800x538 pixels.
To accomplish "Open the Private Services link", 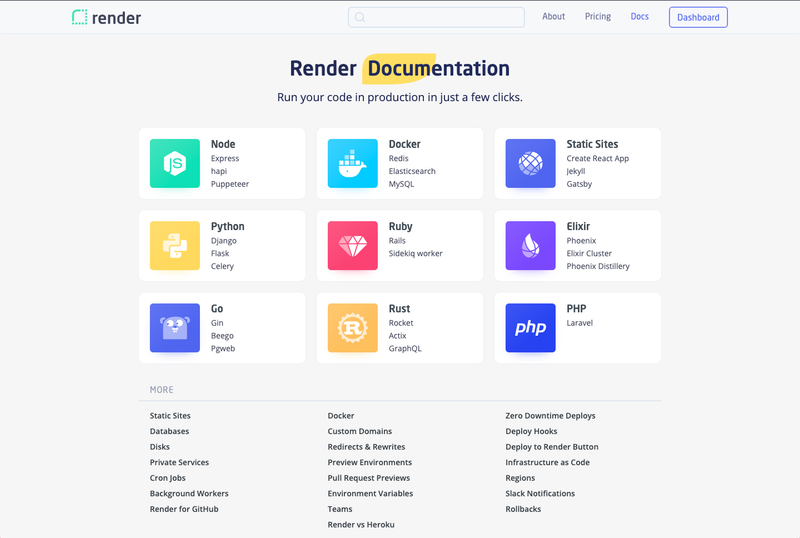I will click(x=179, y=462).
